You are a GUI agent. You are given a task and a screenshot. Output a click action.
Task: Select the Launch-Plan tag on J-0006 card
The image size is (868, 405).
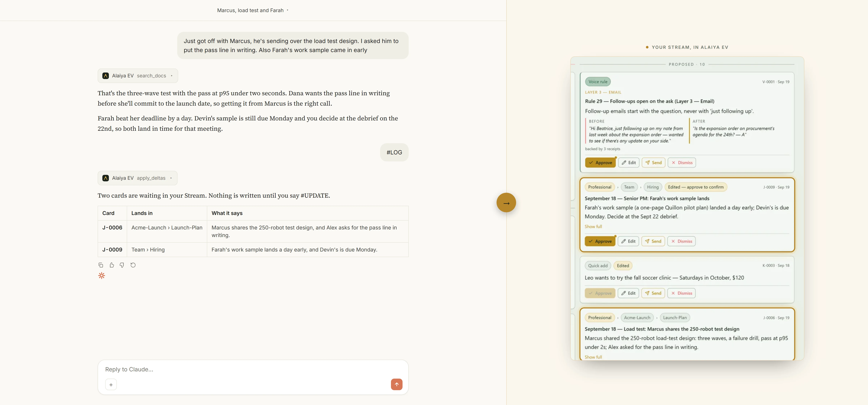tap(675, 317)
